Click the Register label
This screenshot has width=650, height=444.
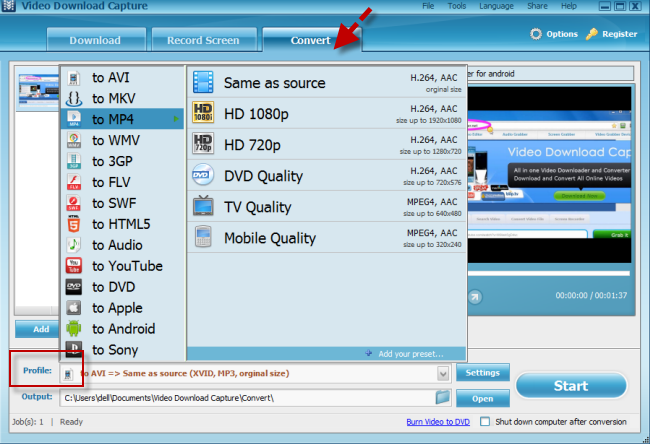[620, 34]
